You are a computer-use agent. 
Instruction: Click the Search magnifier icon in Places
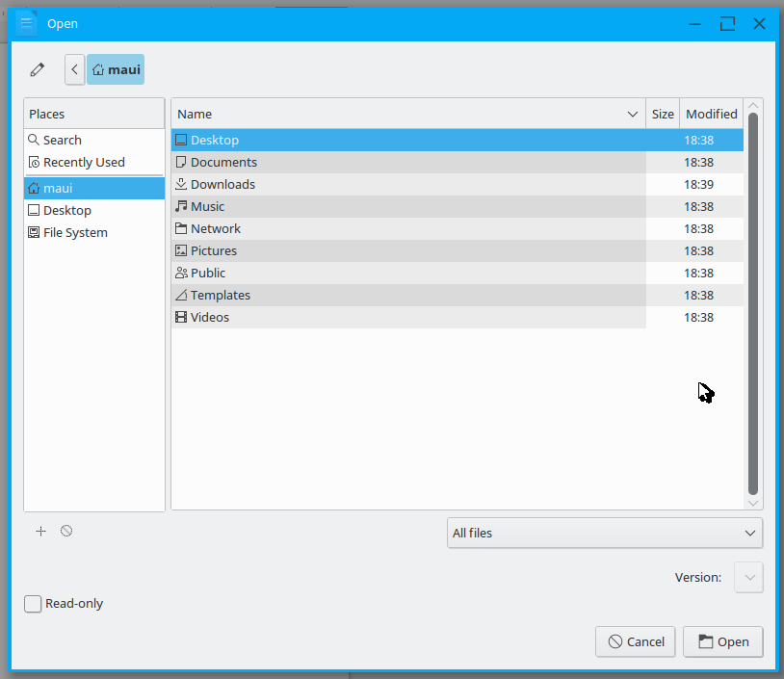coord(34,140)
